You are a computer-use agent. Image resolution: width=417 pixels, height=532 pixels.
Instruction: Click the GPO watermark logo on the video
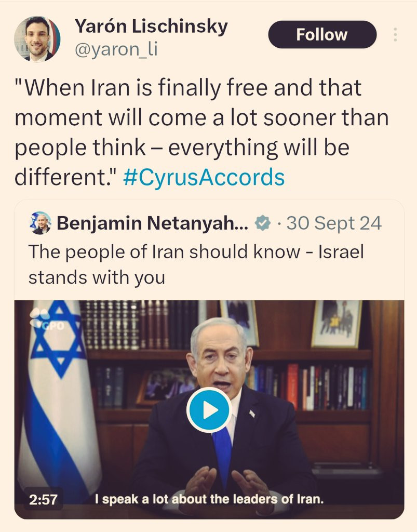[46, 319]
